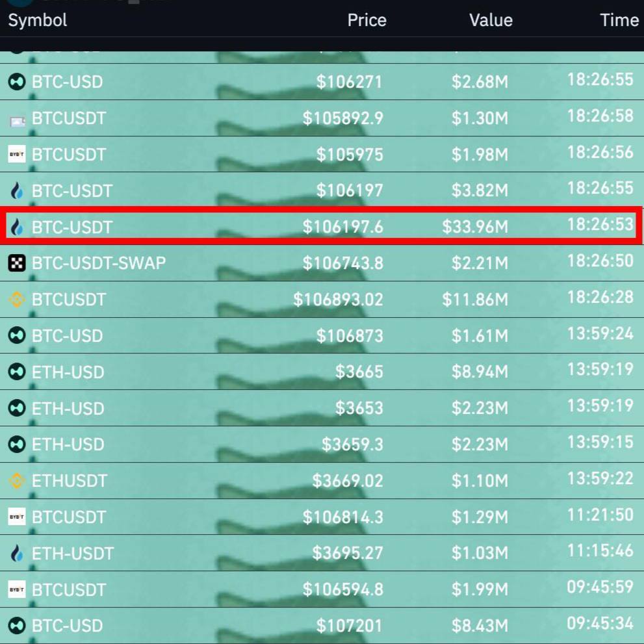Click time 18:26:58

(600, 116)
